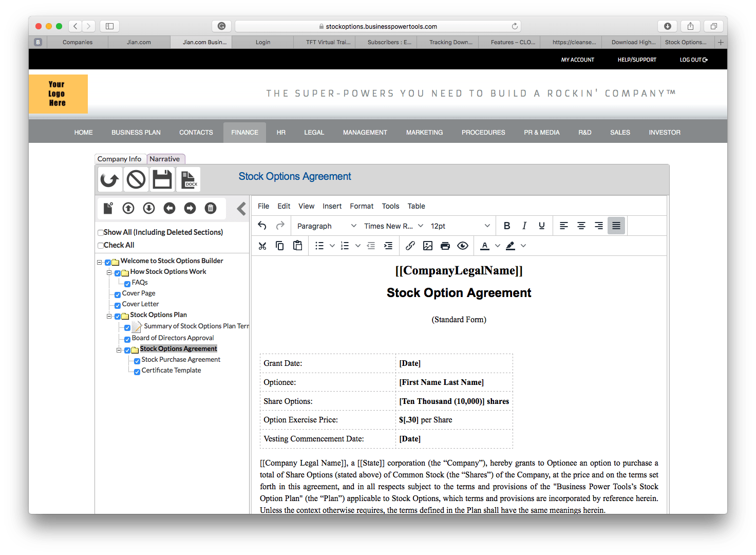Toggle bold formatting
756x555 pixels.
[x=507, y=226]
